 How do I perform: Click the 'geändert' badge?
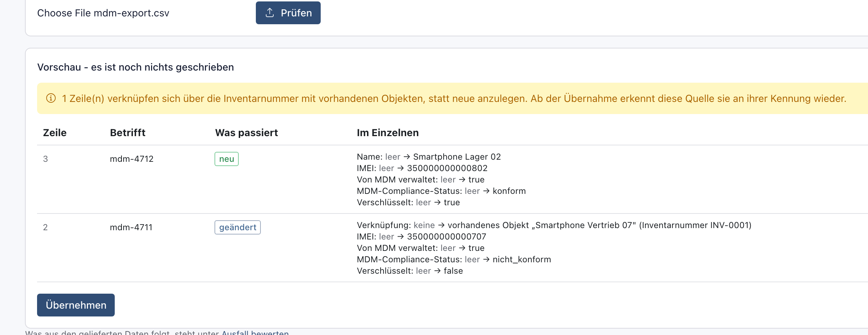pyautogui.click(x=238, y=227)
